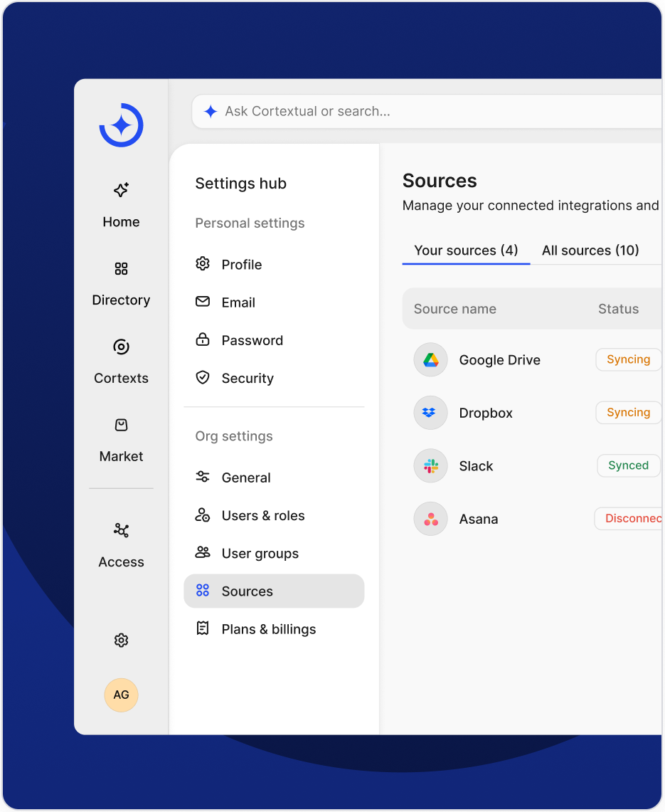Click the Cortextual logo icon

pos(121,126)
